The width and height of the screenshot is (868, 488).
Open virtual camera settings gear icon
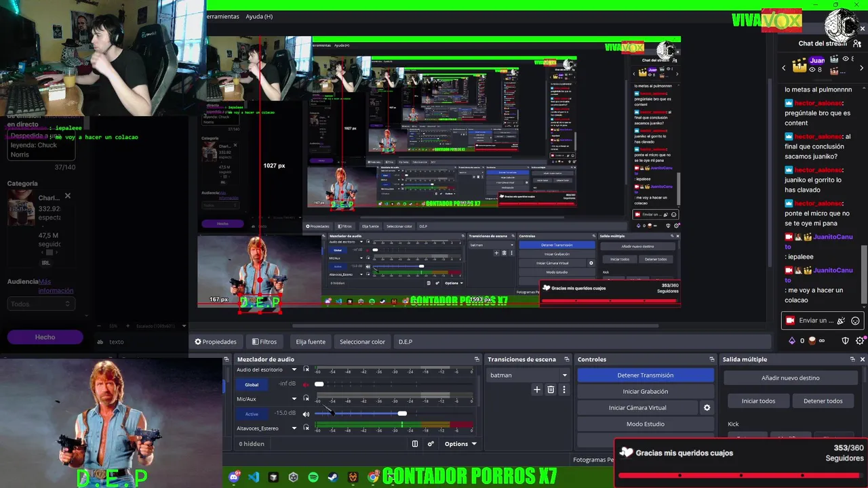pyautogui.click(x=707, y=407)
